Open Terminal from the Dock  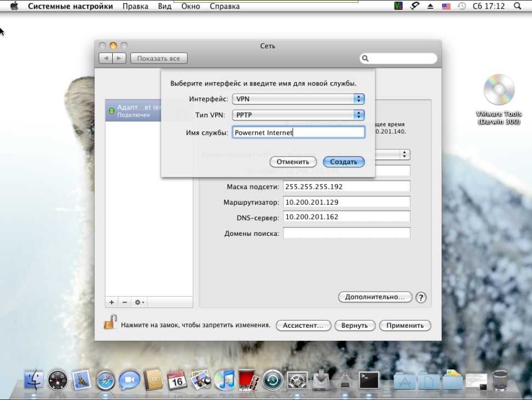tap(369, 380)
